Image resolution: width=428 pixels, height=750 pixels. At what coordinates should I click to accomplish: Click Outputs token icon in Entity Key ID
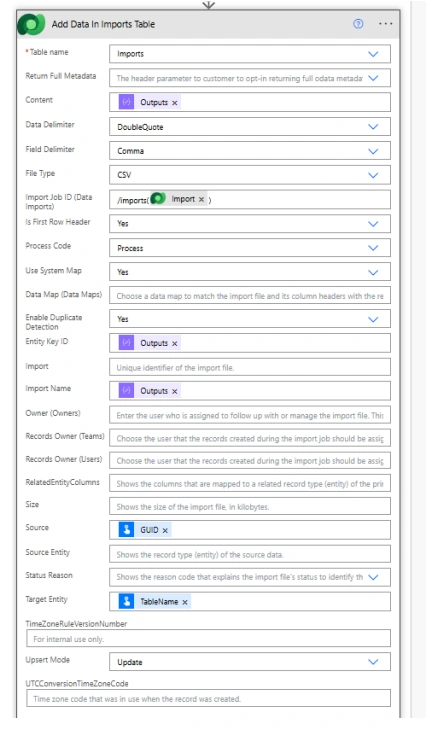pos(126,343)
